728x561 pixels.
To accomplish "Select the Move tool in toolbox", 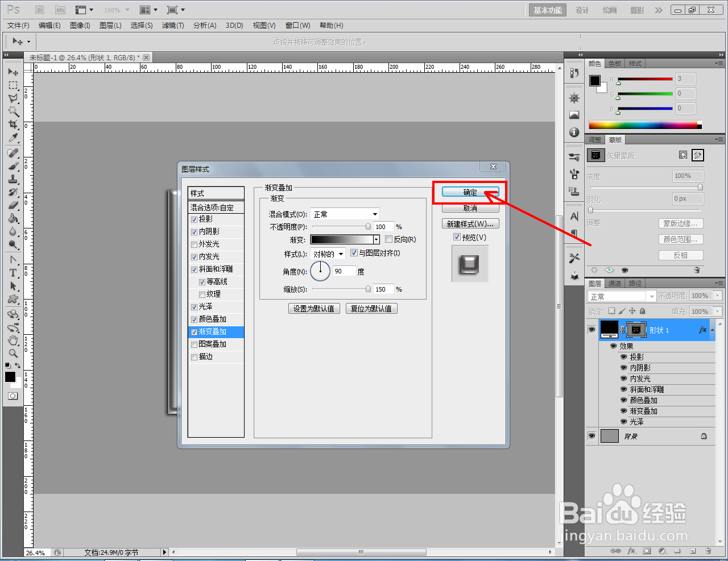I will pyautogui.click(x=13, y=72).
